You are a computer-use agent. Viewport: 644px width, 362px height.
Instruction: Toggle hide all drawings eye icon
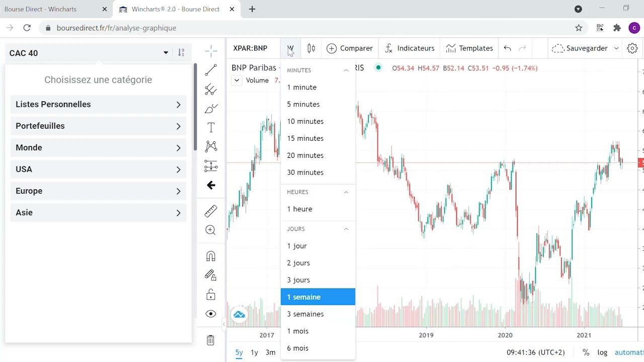point(211,314)
